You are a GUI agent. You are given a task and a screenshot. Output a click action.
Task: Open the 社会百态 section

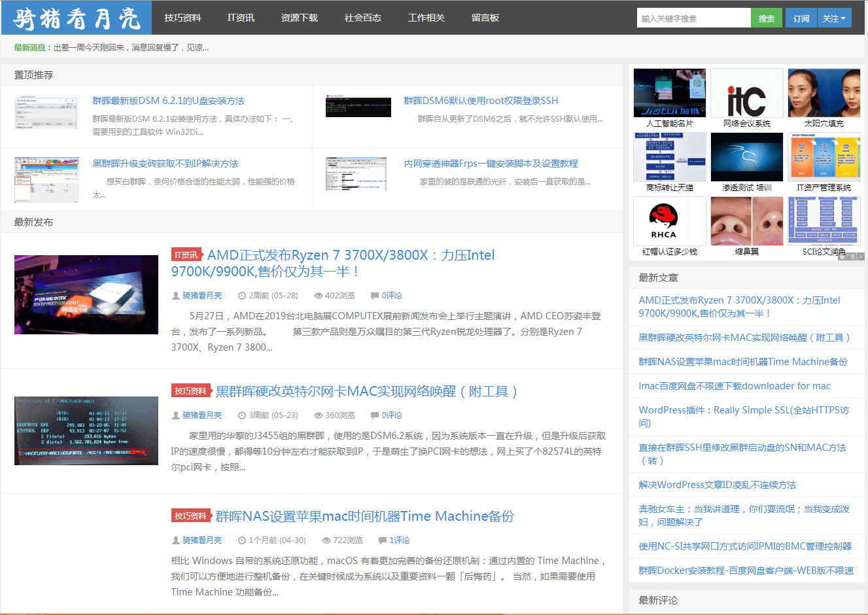pyautogui.click(x=363, y=18)
